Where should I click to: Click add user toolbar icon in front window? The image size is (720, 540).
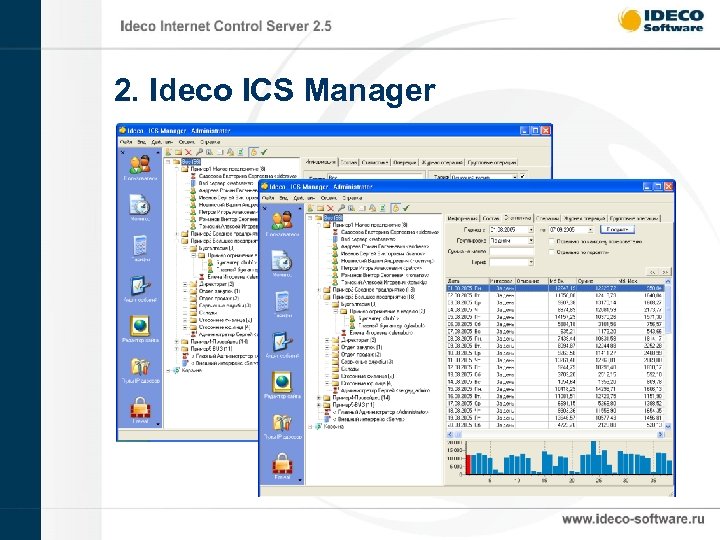(310, 208)
